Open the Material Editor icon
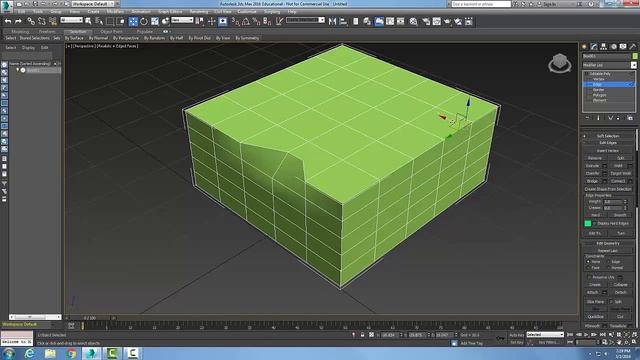640x360 pixels. coord(413,21)
